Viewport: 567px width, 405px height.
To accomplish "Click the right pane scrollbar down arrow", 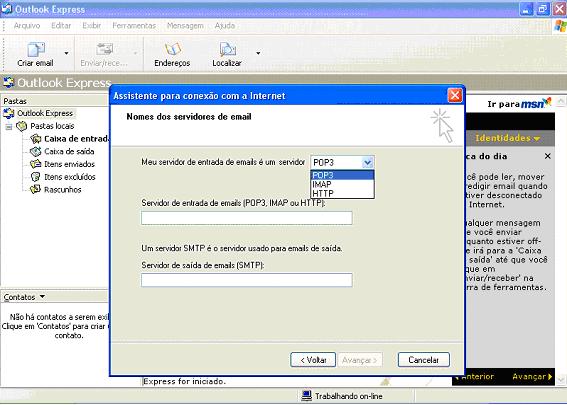I will [561, 380].
